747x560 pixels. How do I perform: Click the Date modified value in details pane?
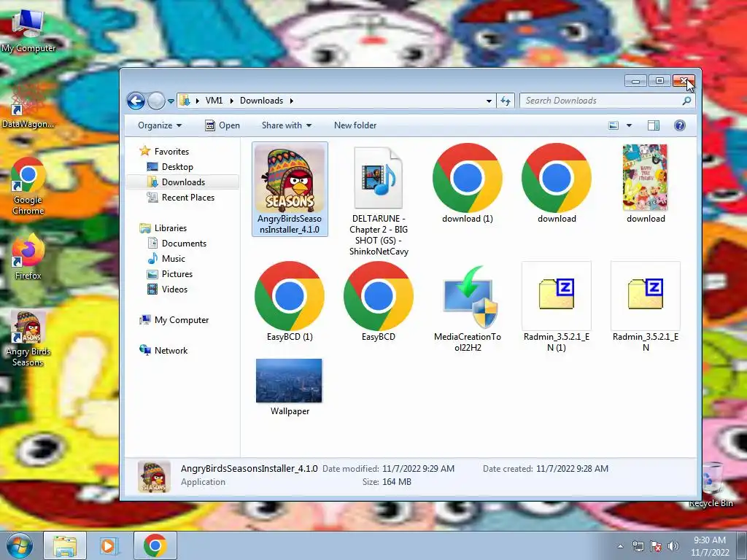418,469
